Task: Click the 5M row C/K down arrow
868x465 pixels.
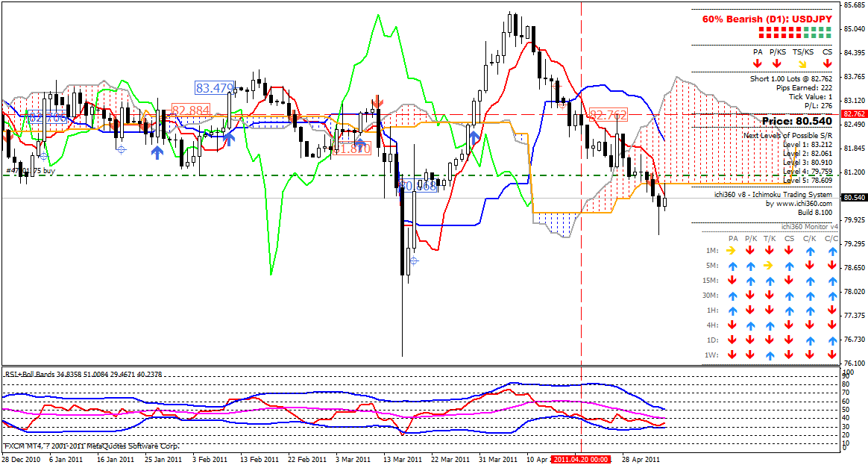Action: coord(811,266)
